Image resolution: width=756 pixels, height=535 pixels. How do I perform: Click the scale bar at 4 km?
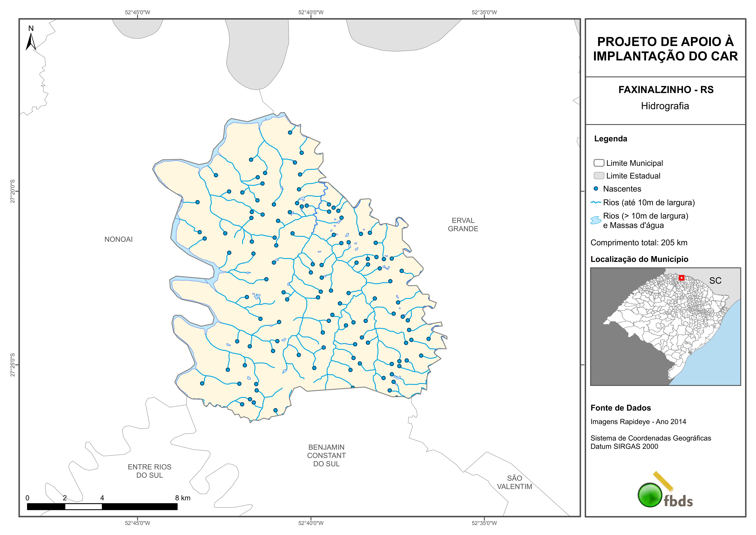coord(102,506)
